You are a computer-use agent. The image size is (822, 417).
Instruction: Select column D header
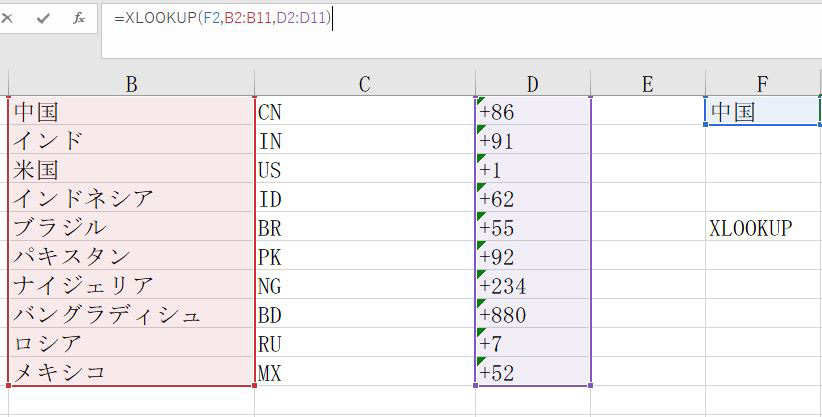(x=533, y=84)
